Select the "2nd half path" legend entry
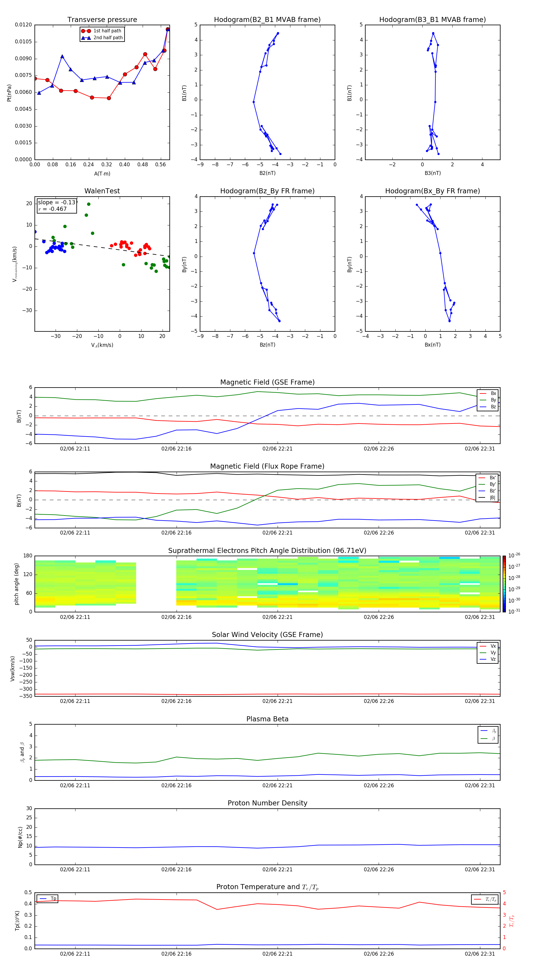 (x=103, y=38)
